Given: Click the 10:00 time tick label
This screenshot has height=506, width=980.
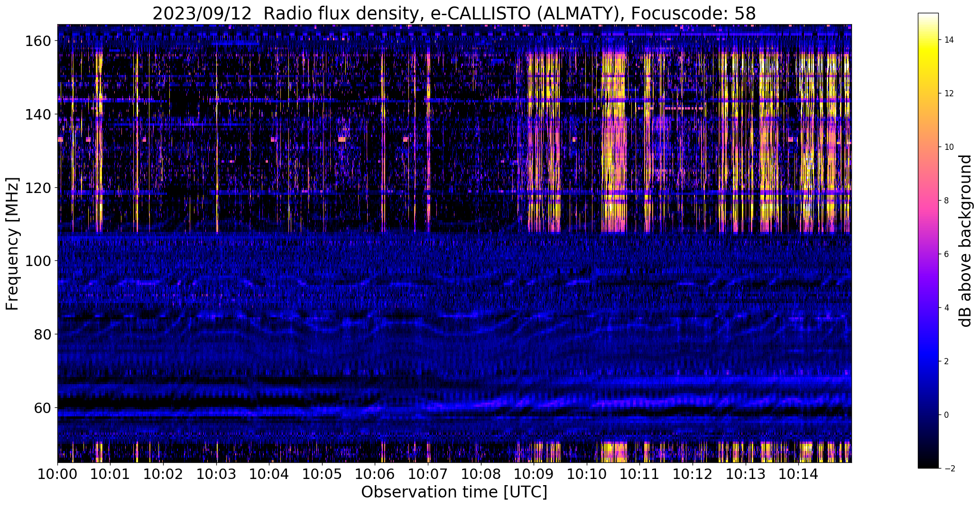Looking at the screenshot, I should pos(58,474).
